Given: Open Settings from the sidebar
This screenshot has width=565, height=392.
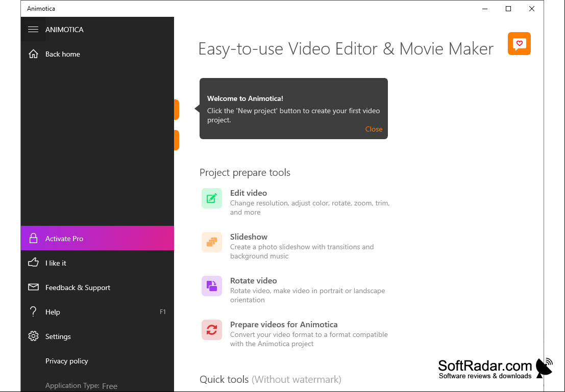Looking at the screenshot, I should (x=97, y=336).
